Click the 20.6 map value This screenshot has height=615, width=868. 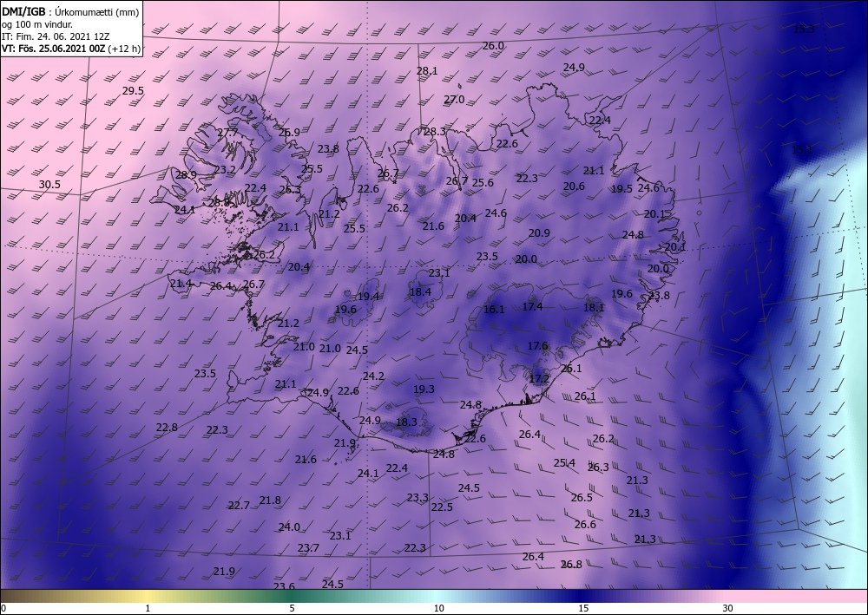point(574,186)
